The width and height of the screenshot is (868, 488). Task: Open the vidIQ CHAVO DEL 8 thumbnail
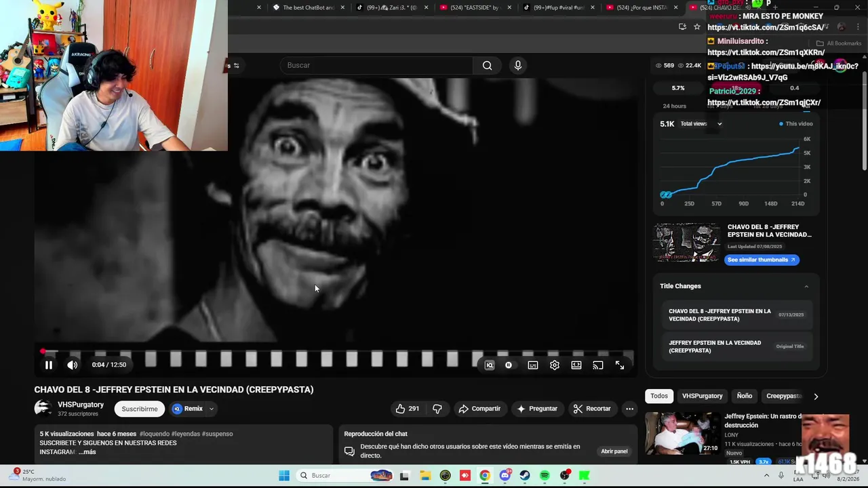687,242
